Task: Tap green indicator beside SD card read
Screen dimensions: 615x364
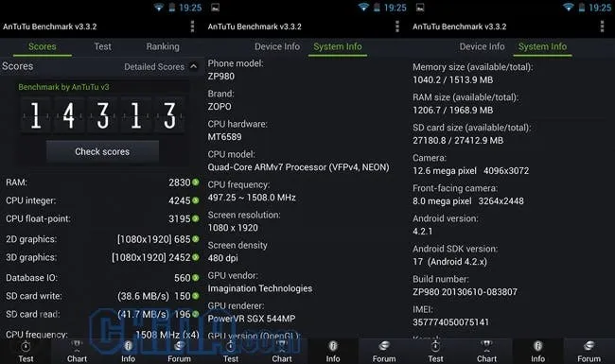Action: click(195, 314)
